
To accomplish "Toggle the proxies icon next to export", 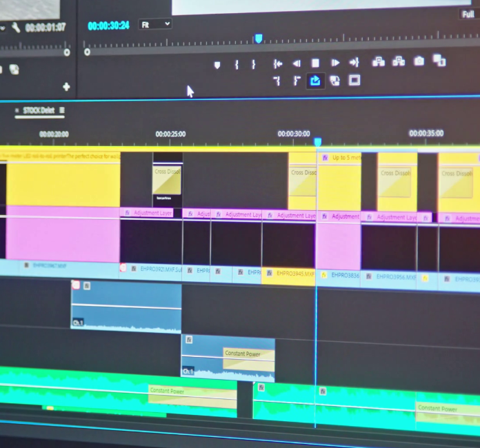I will 335,81.
